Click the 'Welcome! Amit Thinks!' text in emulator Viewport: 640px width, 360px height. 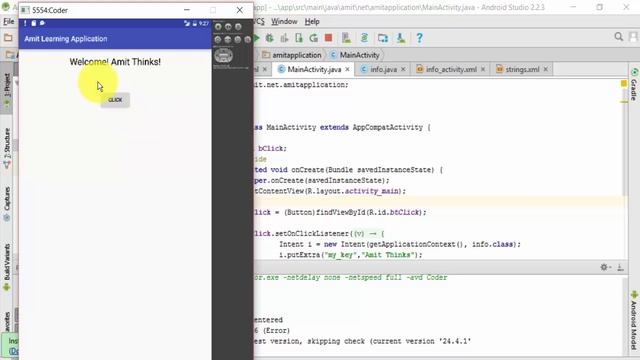pos(115,62)
